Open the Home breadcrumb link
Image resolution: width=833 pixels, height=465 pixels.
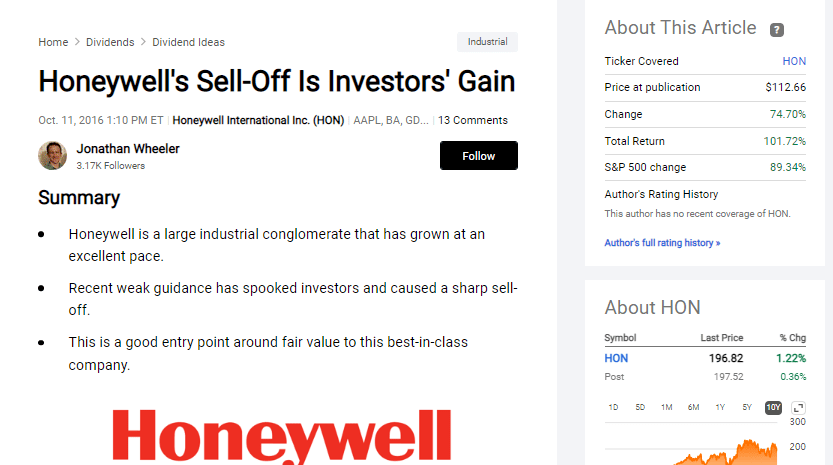click(x=53, y=42)
